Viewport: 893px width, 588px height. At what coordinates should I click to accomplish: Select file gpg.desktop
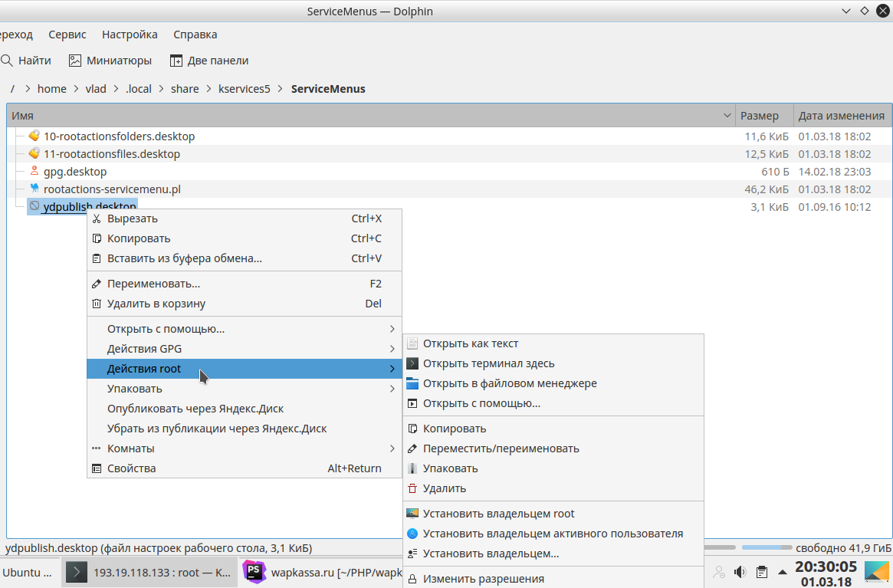[x=74, y=172]
